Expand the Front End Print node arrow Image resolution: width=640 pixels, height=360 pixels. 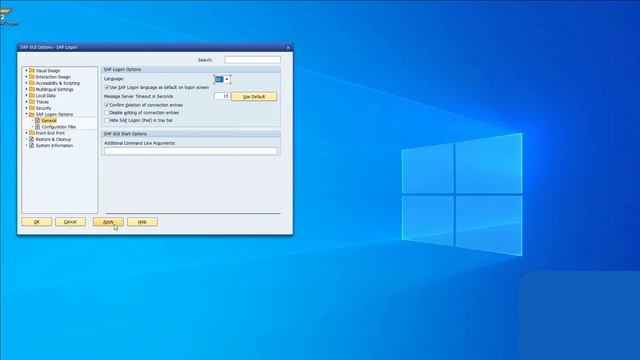(x=27, y=133)
